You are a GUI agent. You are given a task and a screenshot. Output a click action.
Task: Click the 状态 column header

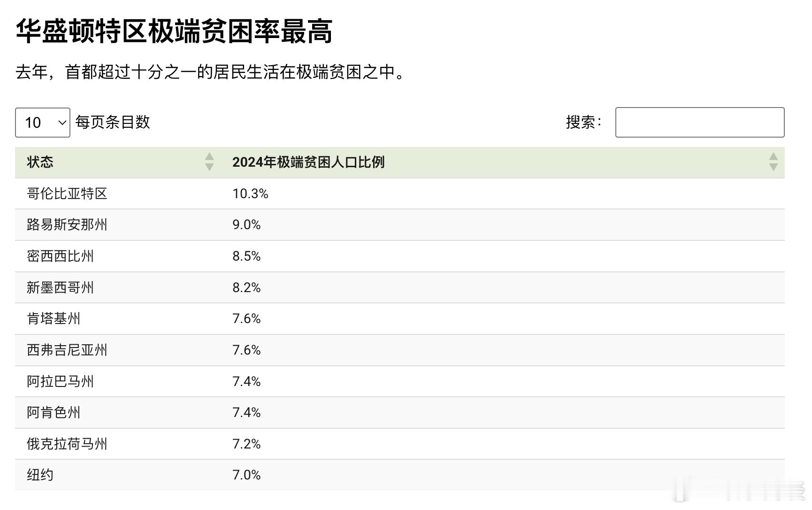click(x=40, y=162)
